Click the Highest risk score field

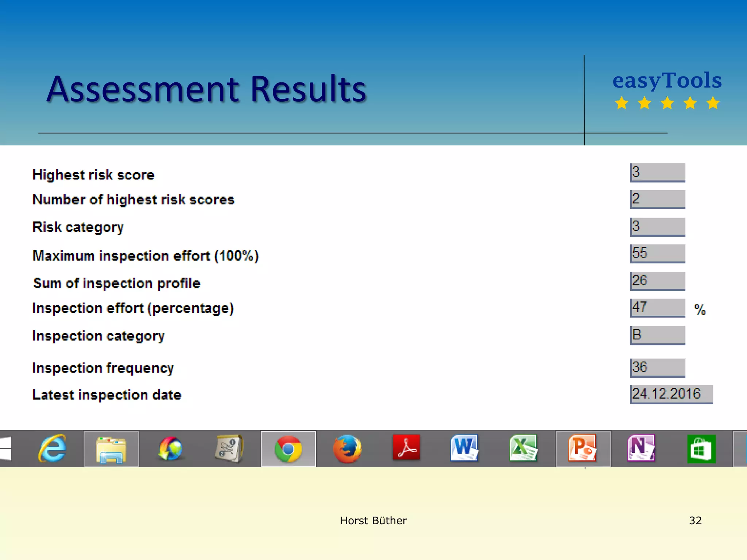658,172
